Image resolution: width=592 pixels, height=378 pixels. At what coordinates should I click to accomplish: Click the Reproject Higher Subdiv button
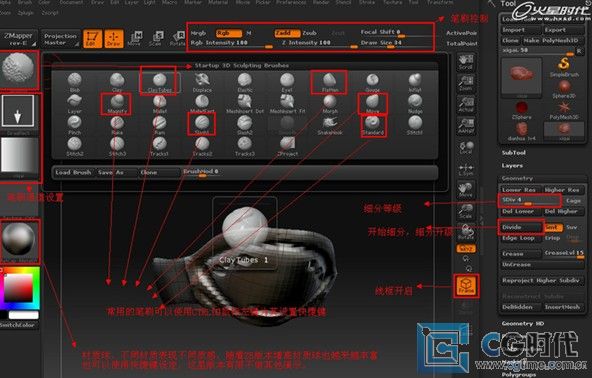point(543,281)
